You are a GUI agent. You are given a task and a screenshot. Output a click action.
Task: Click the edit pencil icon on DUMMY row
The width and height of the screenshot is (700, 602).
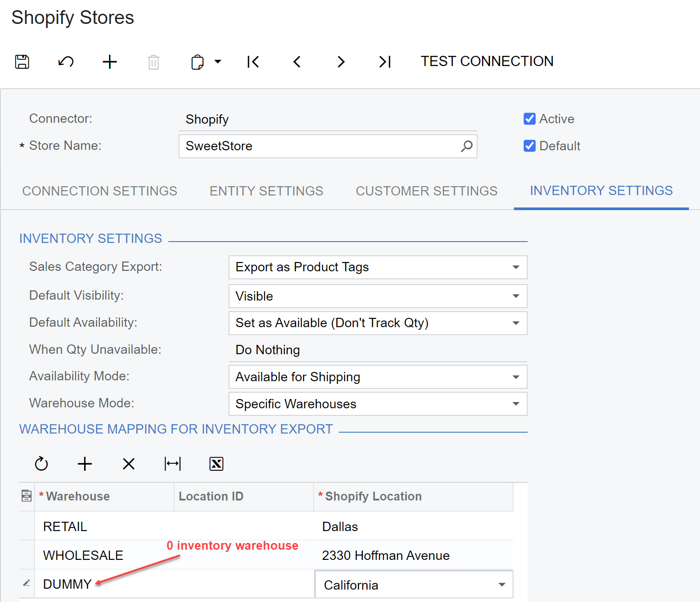coord(27,583)
